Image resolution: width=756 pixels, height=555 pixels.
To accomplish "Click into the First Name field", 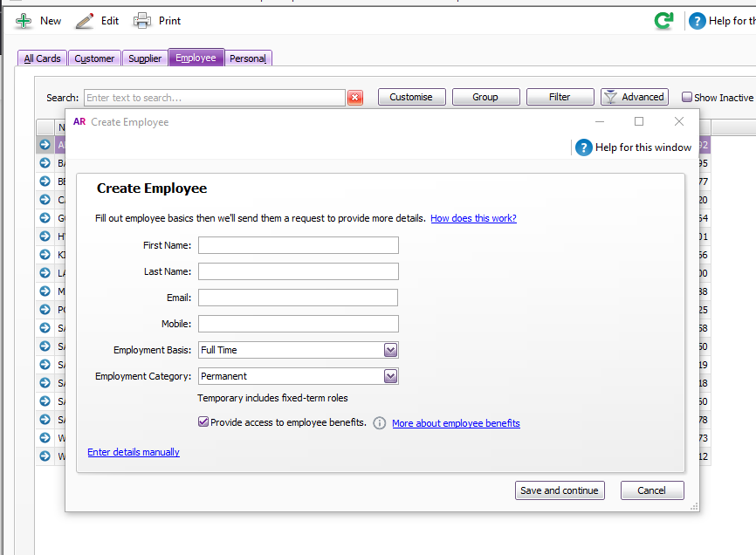I will [x=298, y=245].
